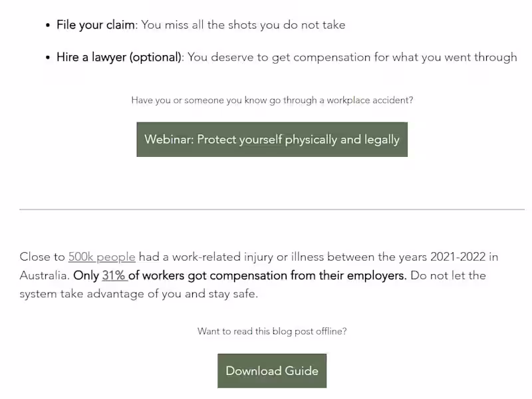Click 'Want to read this blog post offline?' text
This screenshot has width=532, height=399.
pyautogui.click(x=272, y=331)
